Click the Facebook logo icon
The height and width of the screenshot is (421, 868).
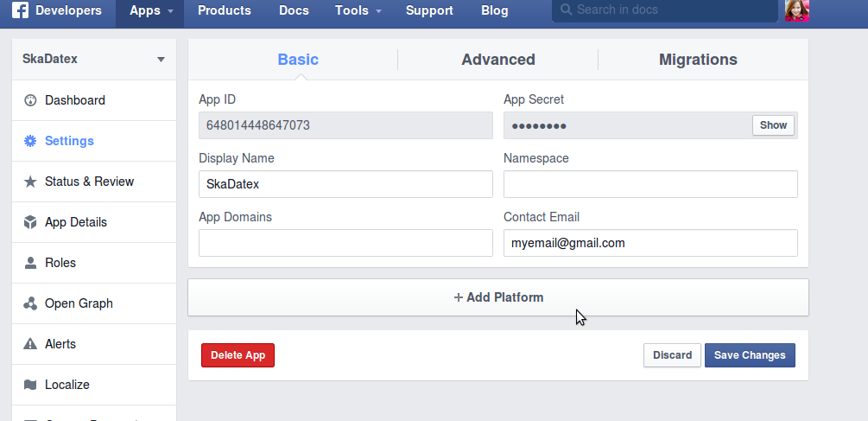click(20, 11)
